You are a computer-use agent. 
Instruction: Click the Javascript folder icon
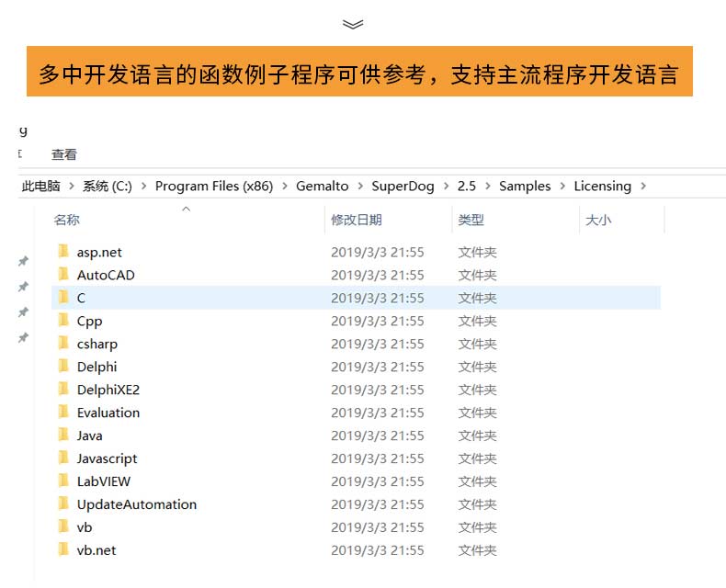pos(63,458)
